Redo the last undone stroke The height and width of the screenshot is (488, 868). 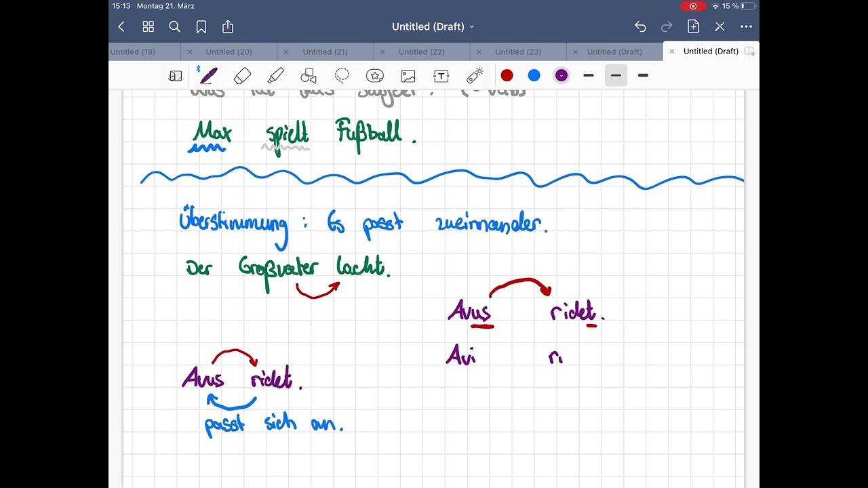667,26
